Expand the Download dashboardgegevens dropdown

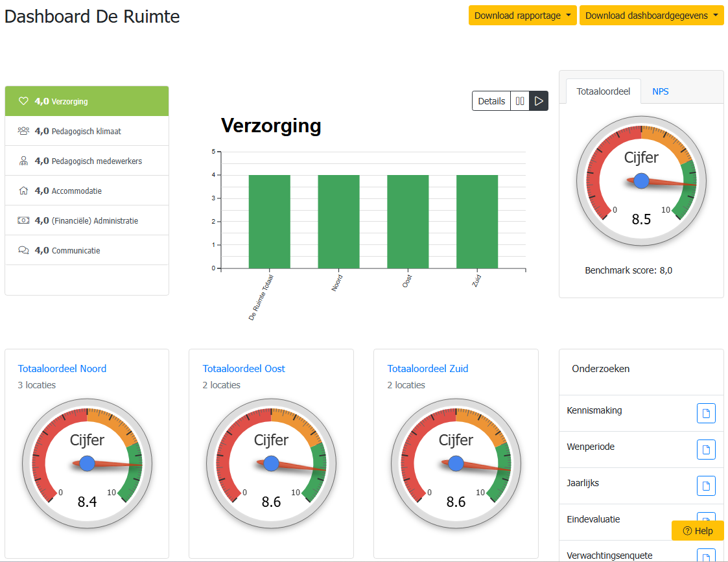pos(651,16)
